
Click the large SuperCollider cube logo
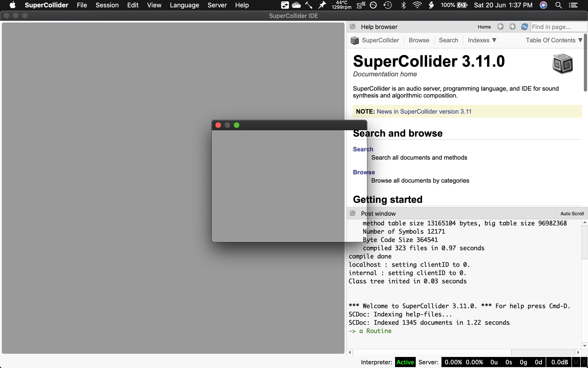point(563,63)
